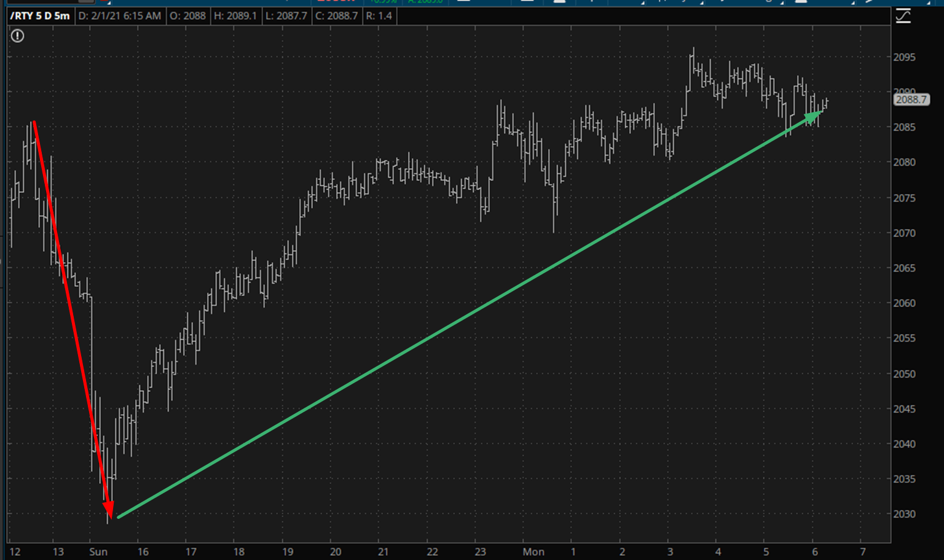Click the Range value R: 1.4
Image resolution: width=944 pixels, height=560 pixels.
(x=379, y=16)
